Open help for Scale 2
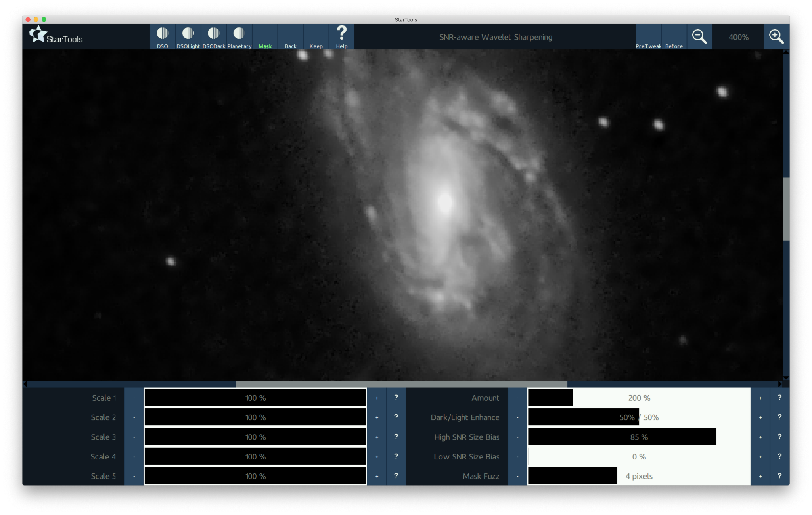This screenshot has width=812, height=515. coord(396,417)
